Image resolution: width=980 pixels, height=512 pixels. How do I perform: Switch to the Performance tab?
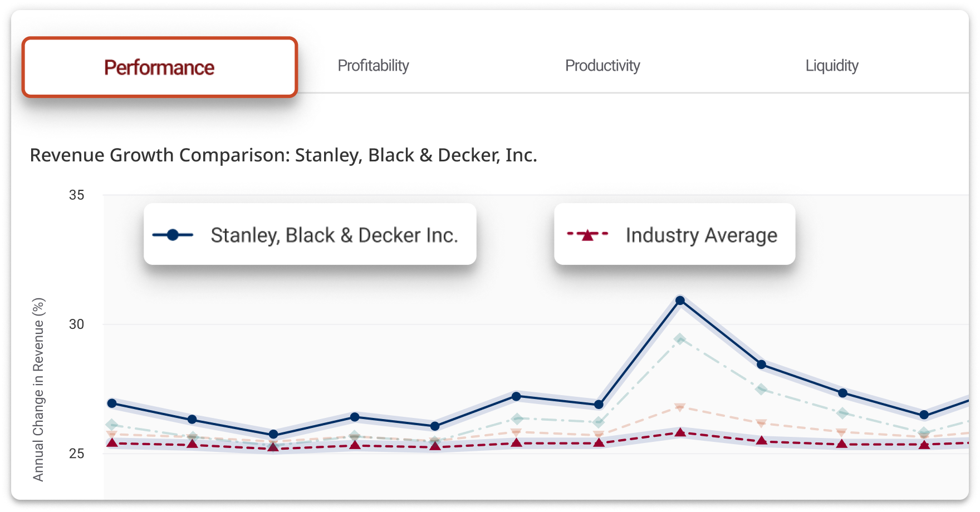[x=159, y=67]
